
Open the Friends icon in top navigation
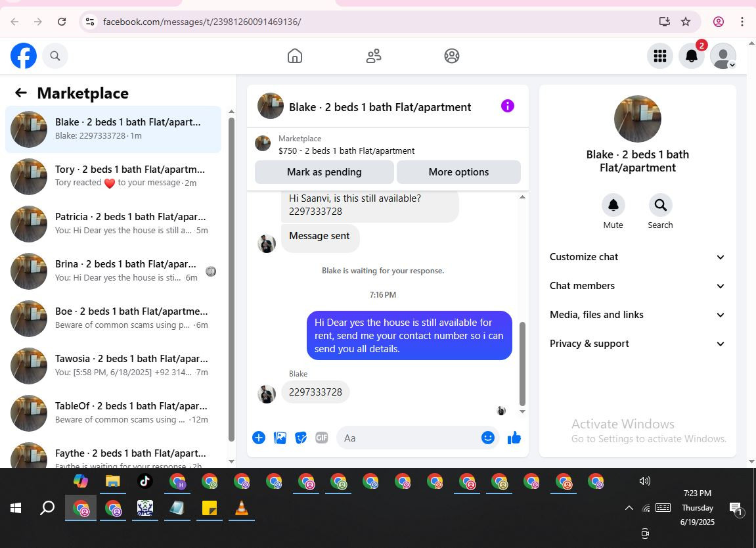tap(373, 56)
